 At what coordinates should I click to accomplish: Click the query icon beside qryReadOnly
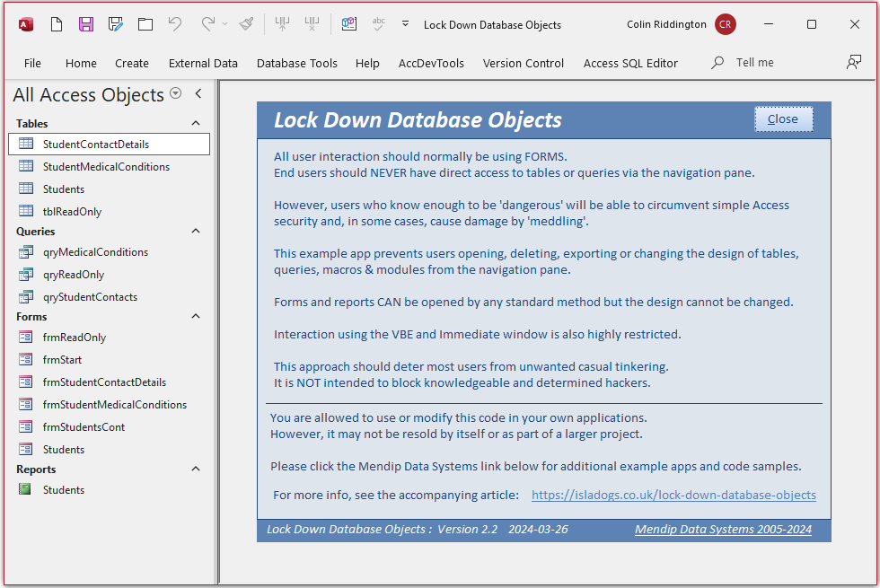coord(26,275)
